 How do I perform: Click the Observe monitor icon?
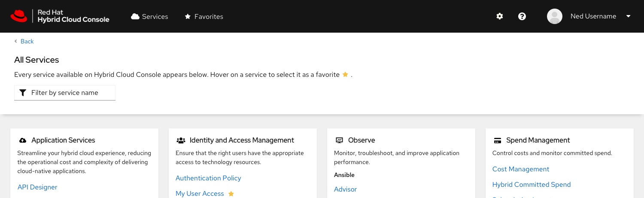339,140
